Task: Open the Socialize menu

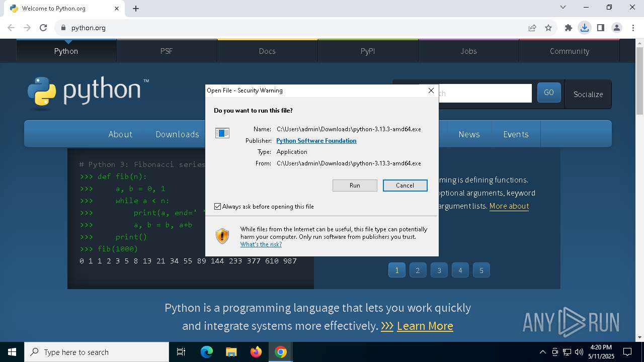Action: [588, 94]
